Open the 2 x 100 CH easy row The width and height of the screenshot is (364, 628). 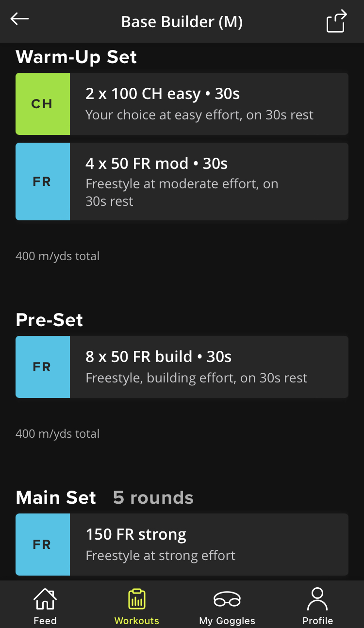click(182, 104)
